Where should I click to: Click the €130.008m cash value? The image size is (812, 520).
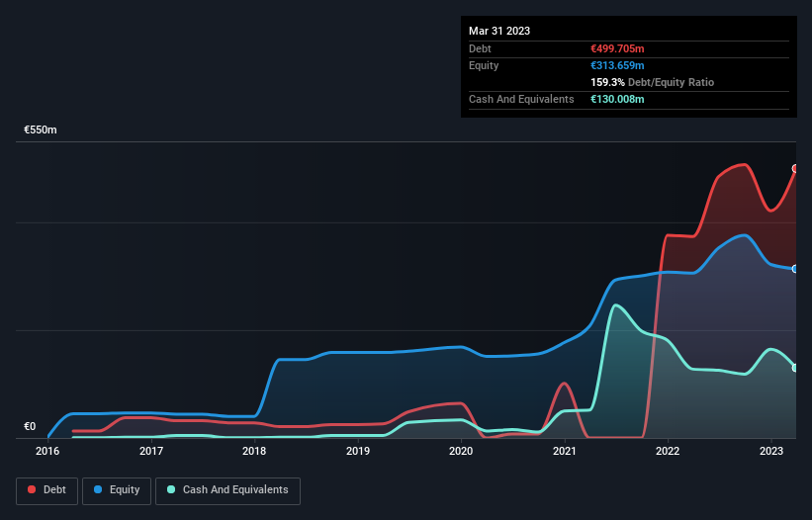[x=617, y=99]
